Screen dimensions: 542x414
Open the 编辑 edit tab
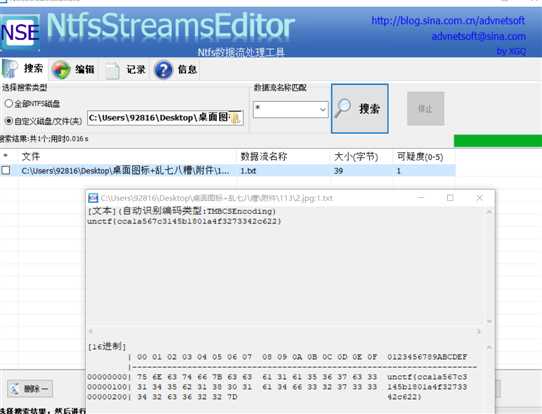click(x=73, y=69)
